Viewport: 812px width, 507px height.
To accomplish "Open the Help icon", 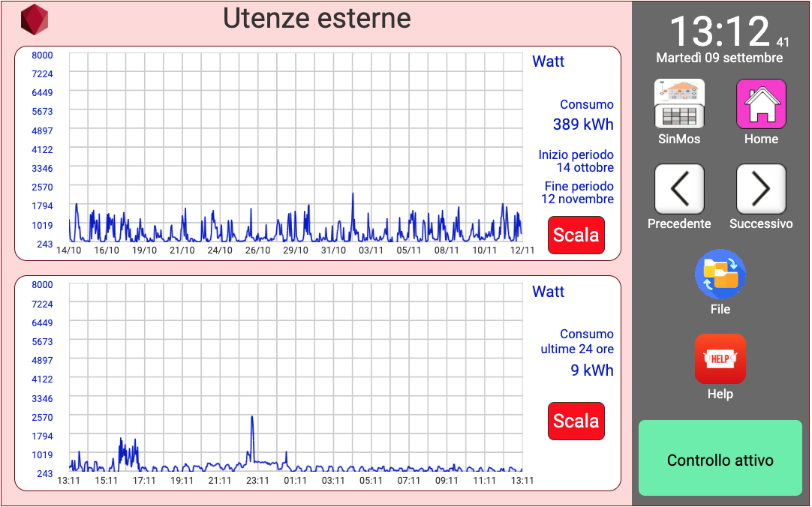I will click(720, 359).
